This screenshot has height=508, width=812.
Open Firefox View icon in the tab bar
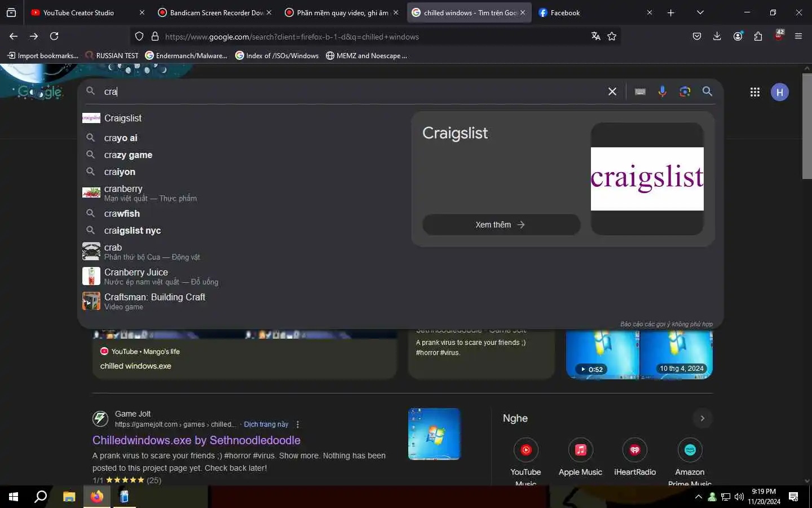(x=11, y=12)
